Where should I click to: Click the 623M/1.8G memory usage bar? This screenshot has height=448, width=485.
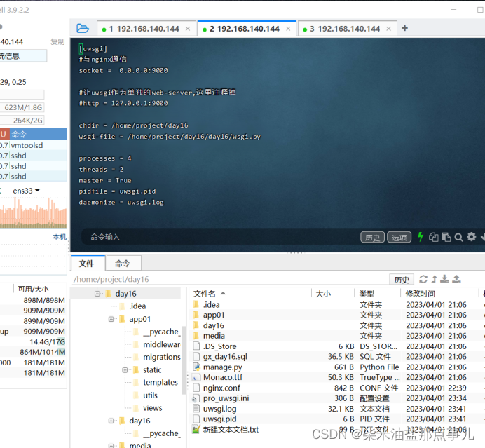(22, 107)
